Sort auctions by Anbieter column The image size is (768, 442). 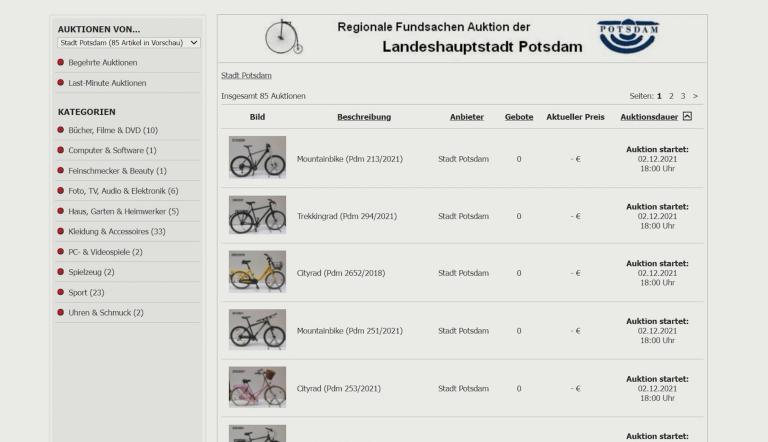(x=467, y=117)
